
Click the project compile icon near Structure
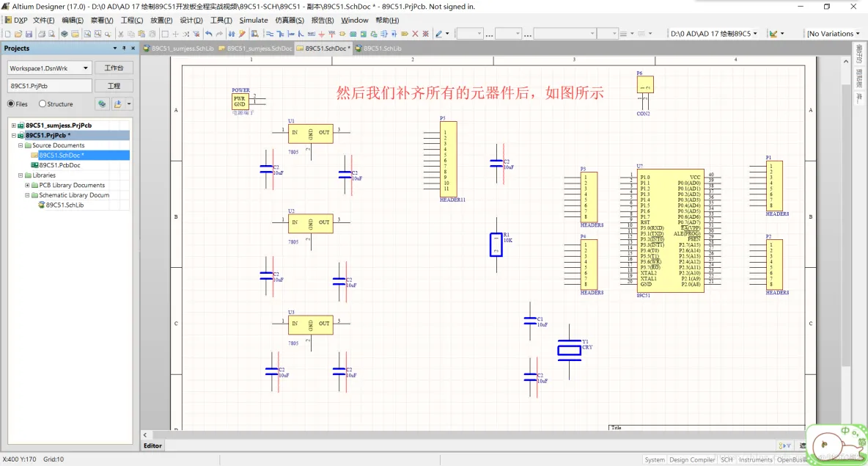[102, 103]
